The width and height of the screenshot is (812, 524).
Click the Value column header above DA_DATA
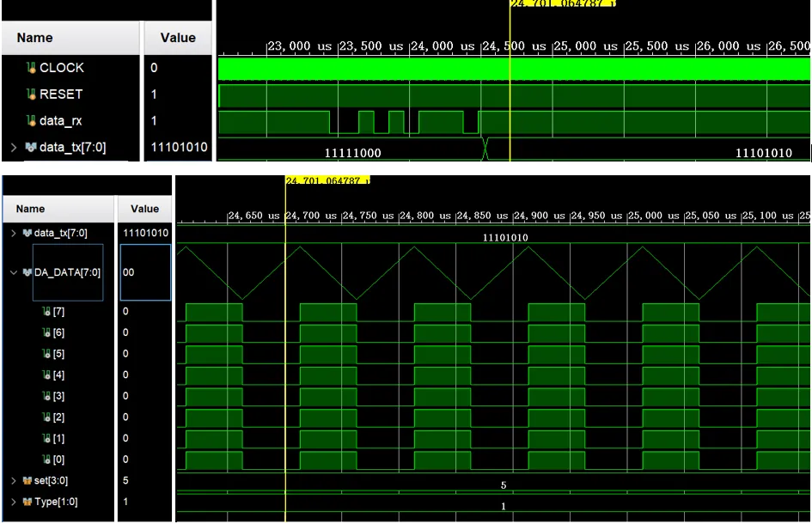coord(144,209)
